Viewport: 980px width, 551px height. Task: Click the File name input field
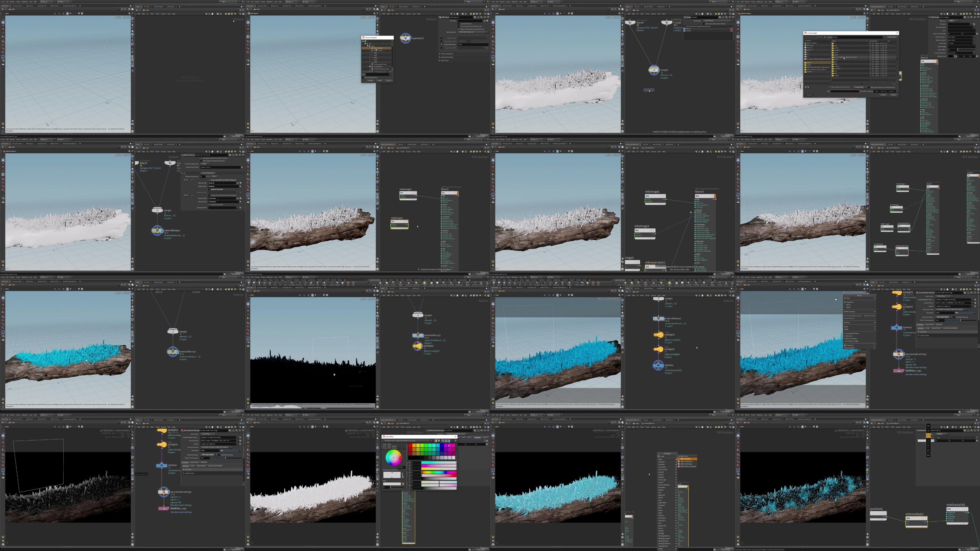pyautogui.click(x=845, y=91)
